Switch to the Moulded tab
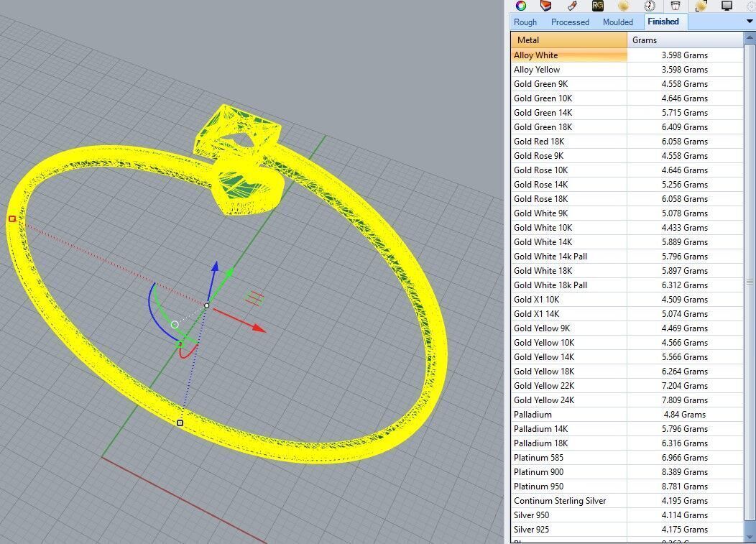Image resolution: width=756 pixels, height=544 pixels. coord(617,22)
